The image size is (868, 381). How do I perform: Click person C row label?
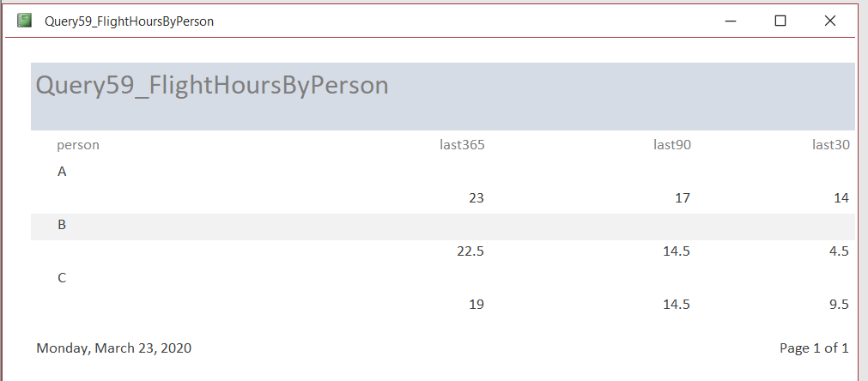click(62, 278)
